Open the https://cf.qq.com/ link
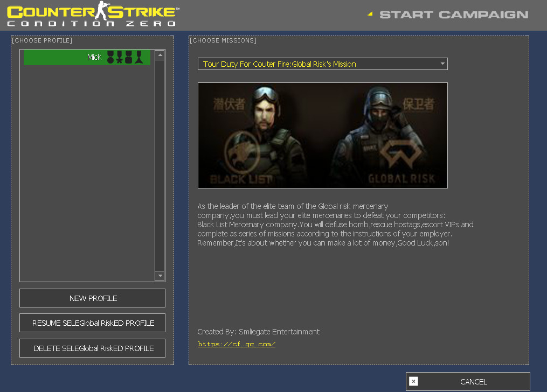 [x=237, y=344]
